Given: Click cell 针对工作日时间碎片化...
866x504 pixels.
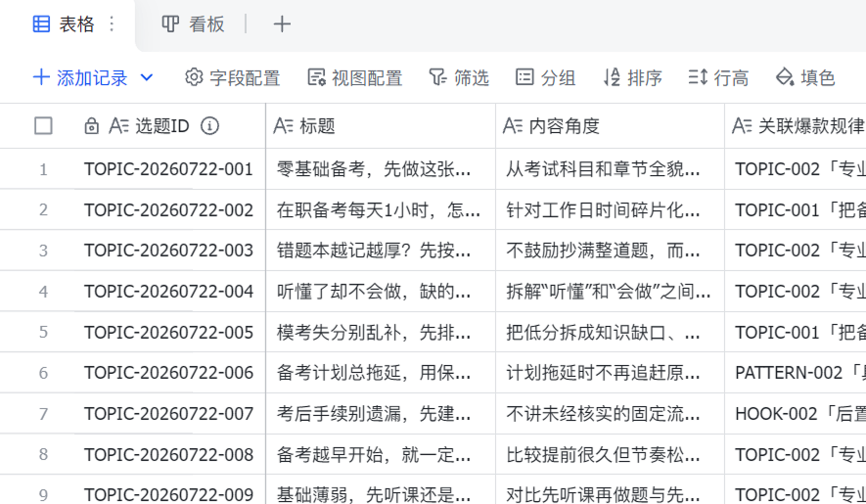Looking at the screenshot, I should 610,210.
